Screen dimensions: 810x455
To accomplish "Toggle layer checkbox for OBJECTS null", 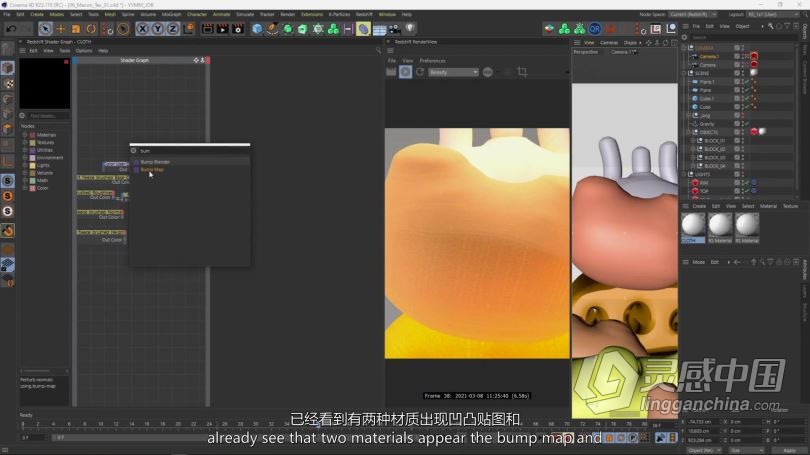I will tap(737, 132).
